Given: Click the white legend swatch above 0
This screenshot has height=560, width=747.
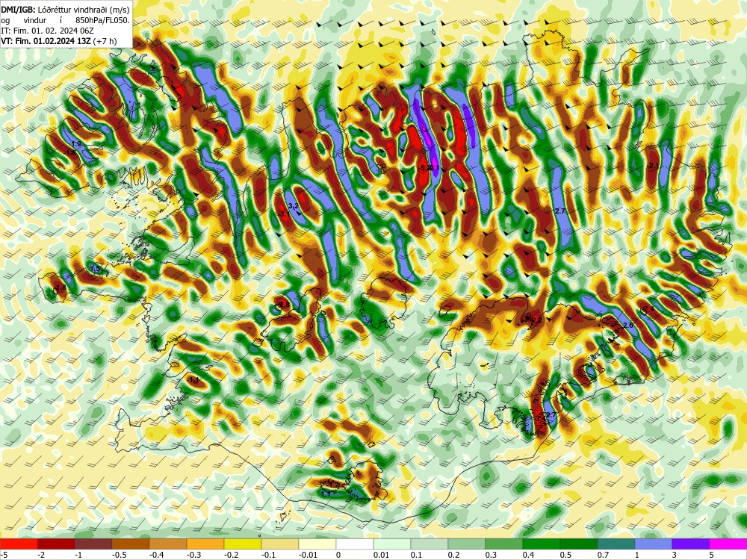Looking at the screenshot, I should [x=355, y=544].
